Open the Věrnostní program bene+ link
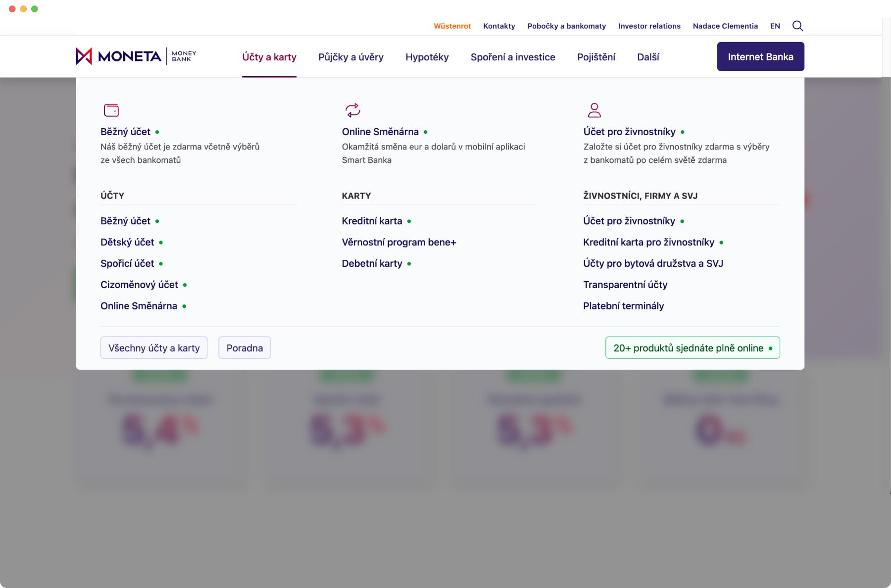Viewport: 891px width, 588px height. click(x=399, y=242)
